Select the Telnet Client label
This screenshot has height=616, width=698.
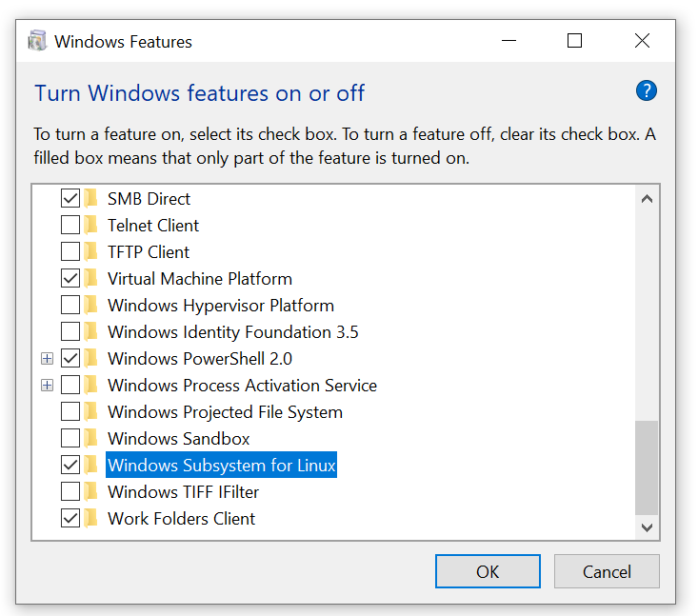click(153, 226)
